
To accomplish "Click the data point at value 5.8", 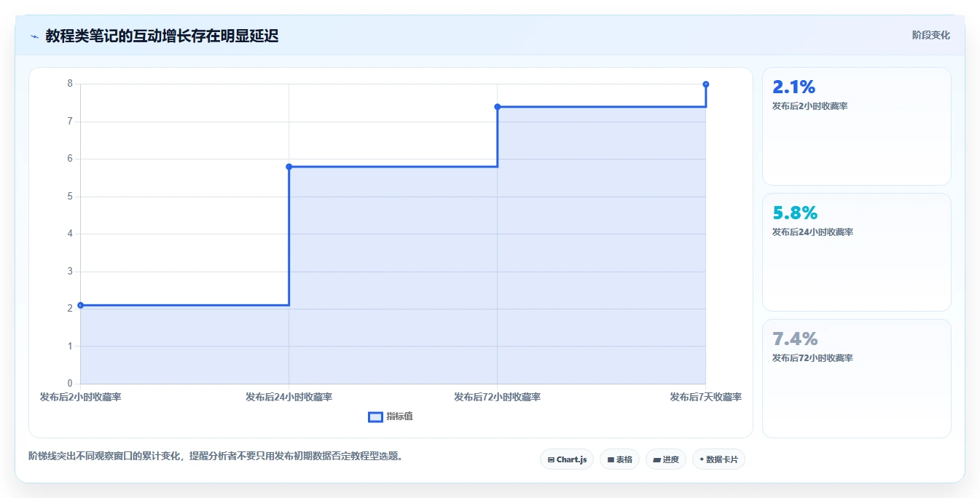I will (x=289, y=167).
